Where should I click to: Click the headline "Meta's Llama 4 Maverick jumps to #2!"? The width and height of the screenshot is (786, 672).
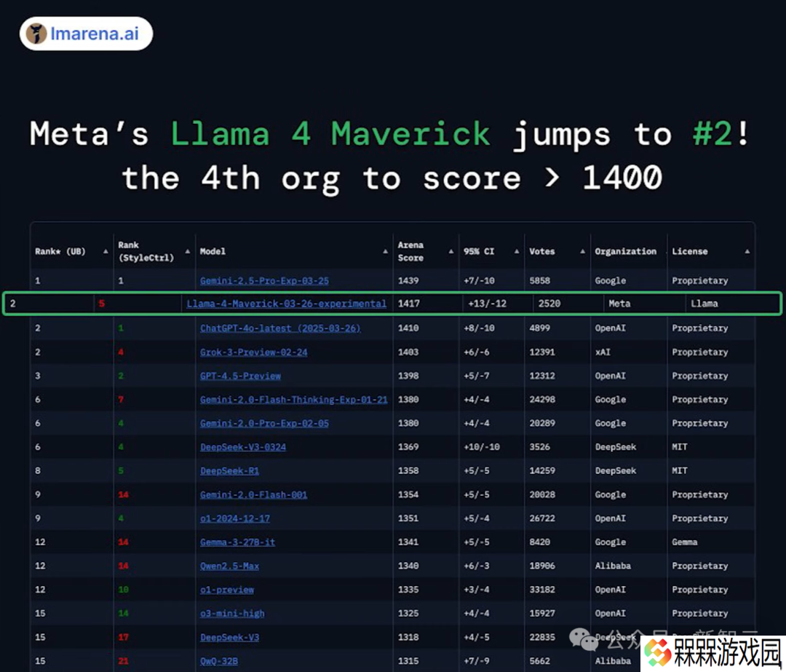point(390,134)
